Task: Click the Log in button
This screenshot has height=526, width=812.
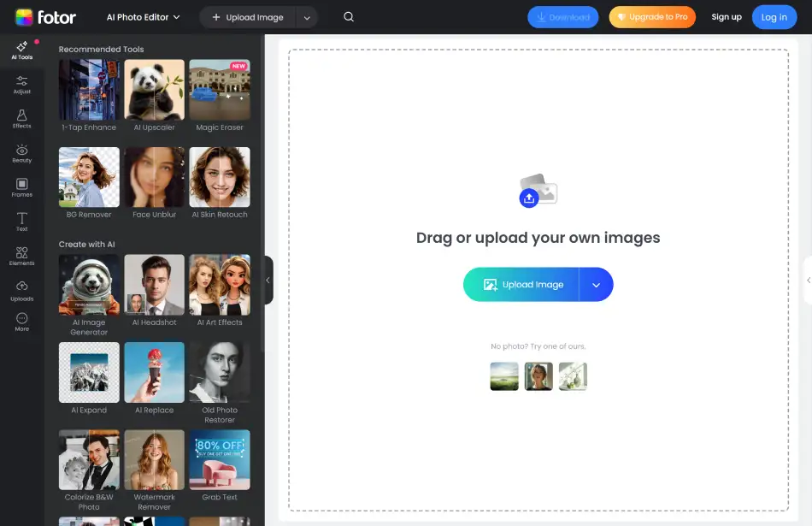Action: pos(774,17)
